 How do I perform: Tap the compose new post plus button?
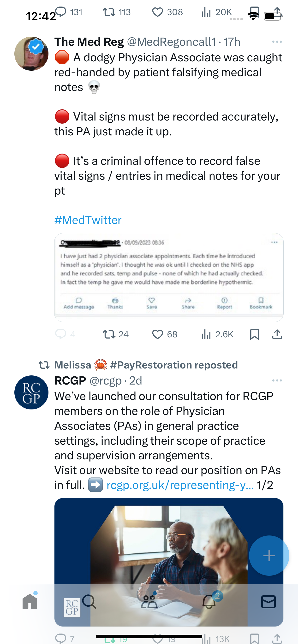click(x=269, y=556)
